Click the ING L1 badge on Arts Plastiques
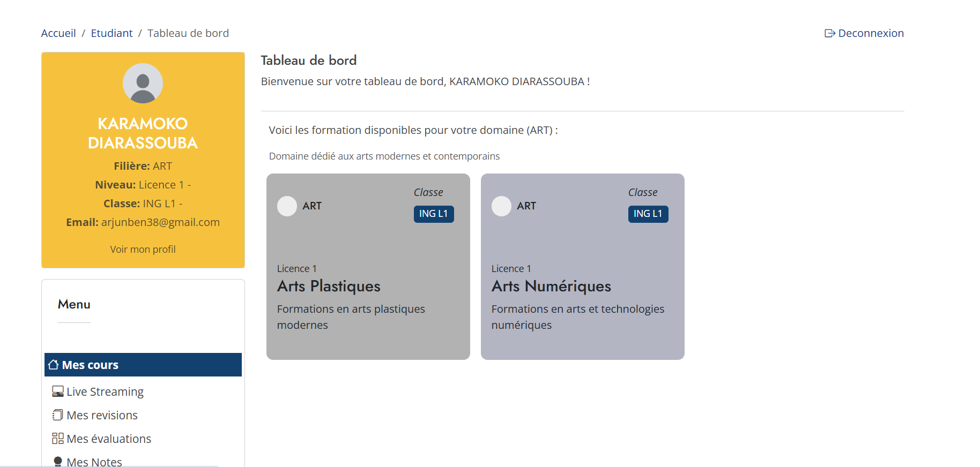980x467 pixels. tap(433, 214)
